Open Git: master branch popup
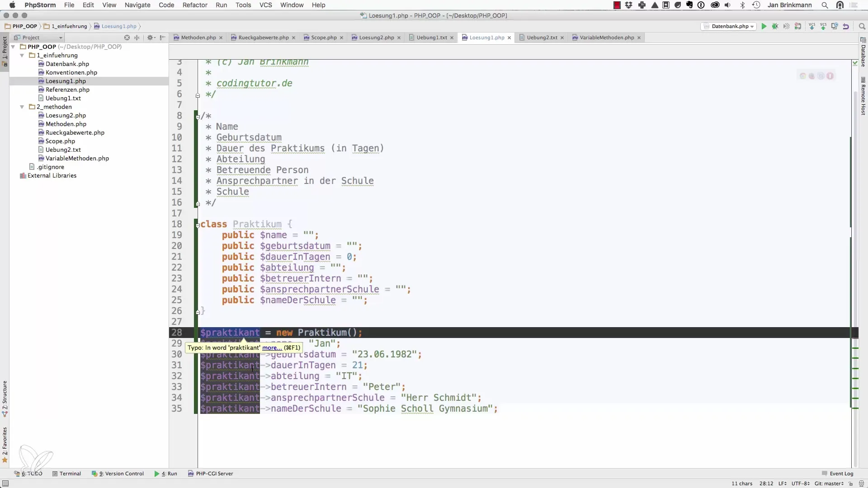 [x=829, y=483]
